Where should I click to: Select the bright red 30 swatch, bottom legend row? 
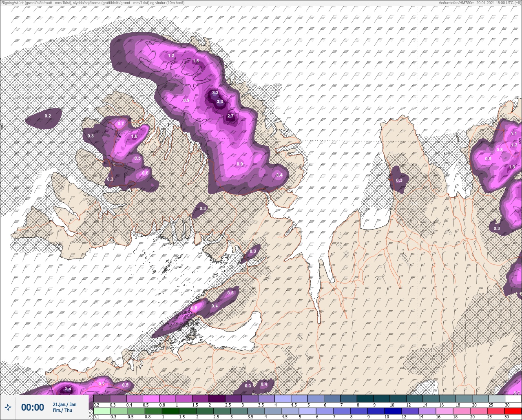click(x=513, y=411)
